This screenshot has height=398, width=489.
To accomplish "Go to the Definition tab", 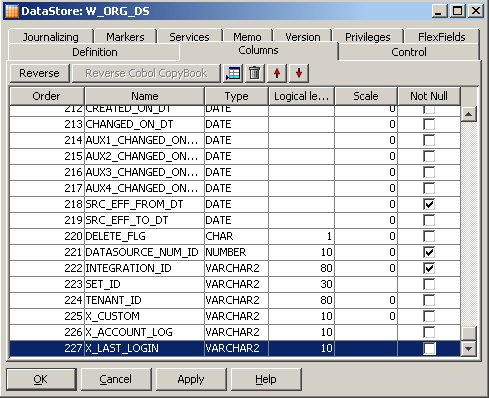I will (x=95, y=52).
